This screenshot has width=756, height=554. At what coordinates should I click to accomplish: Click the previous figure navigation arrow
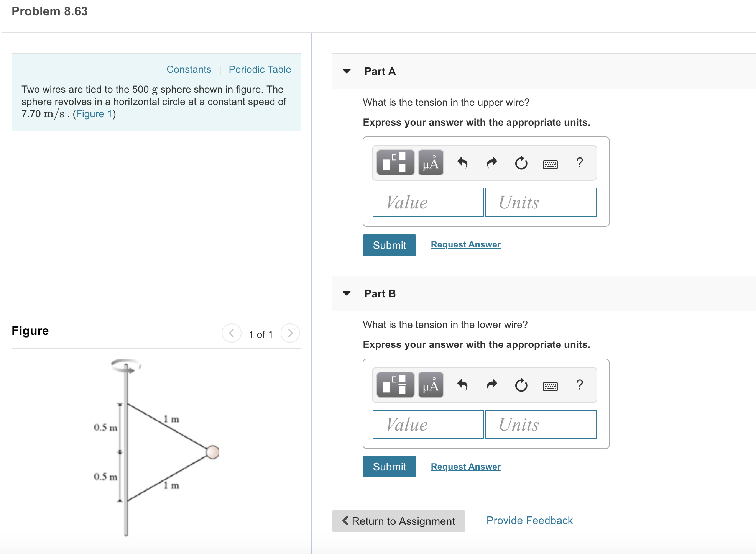coord(231,333)
